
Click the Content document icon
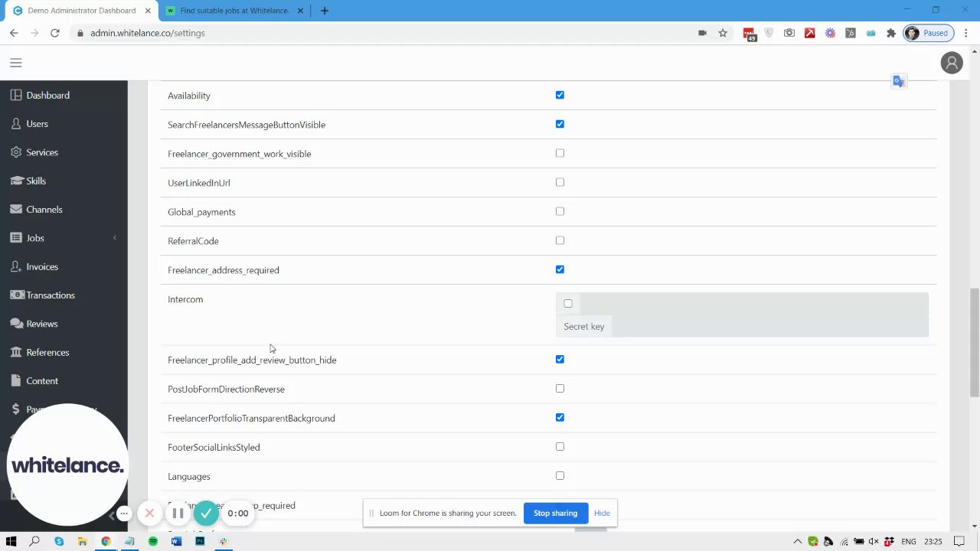[16, 380]
